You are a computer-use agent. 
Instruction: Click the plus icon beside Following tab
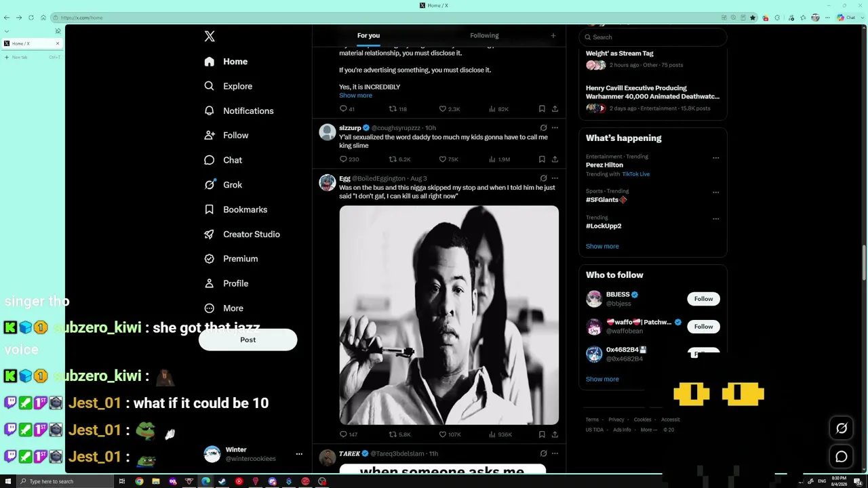553,35
